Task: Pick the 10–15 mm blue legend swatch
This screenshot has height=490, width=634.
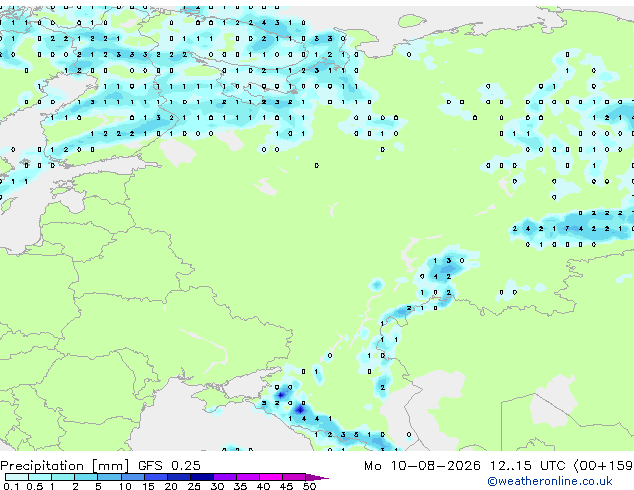Action: 132,477
